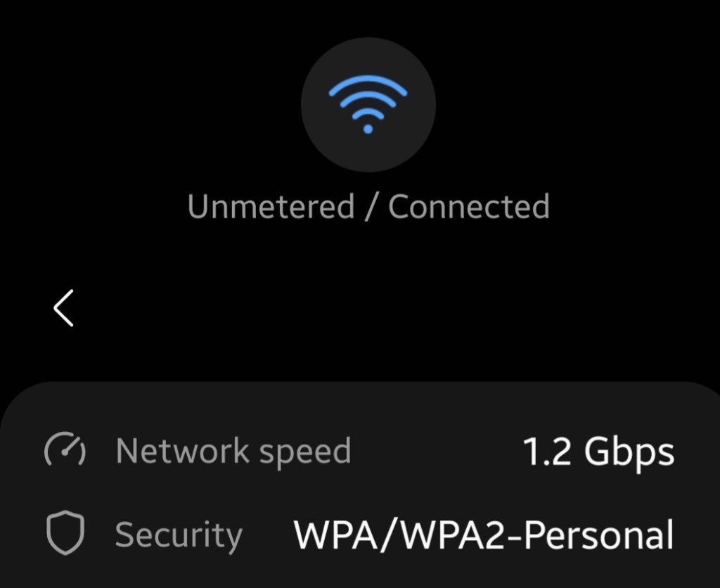This screenshot has width=720, height=588.
Task: Tap the 1.2 Gbps speed value
Action: 599,452
